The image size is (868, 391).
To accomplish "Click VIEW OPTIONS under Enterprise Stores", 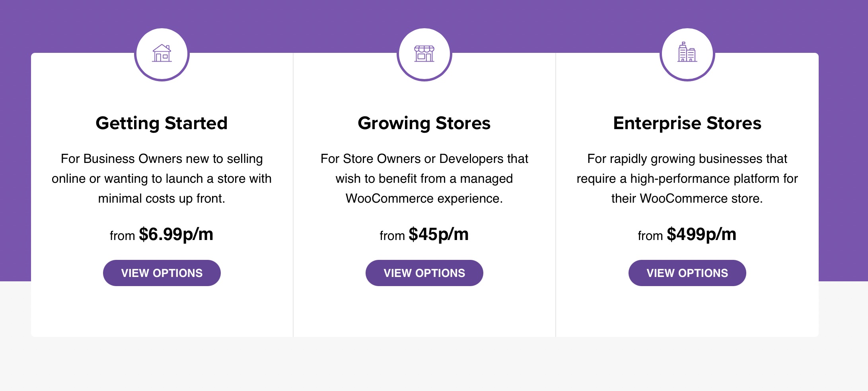I will coord(687,273).
